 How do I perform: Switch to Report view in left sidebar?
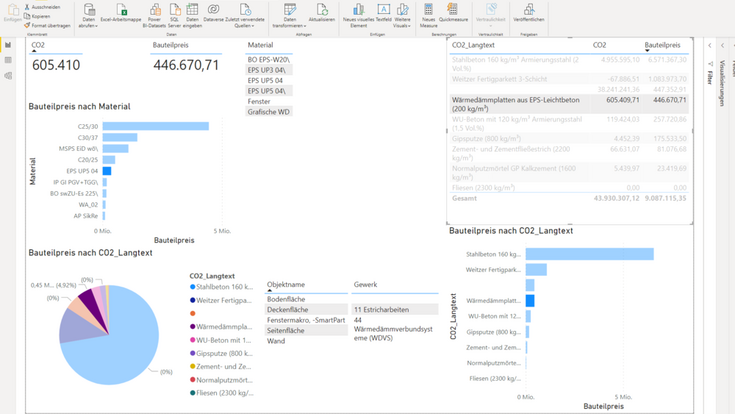(x=8, y=45)
